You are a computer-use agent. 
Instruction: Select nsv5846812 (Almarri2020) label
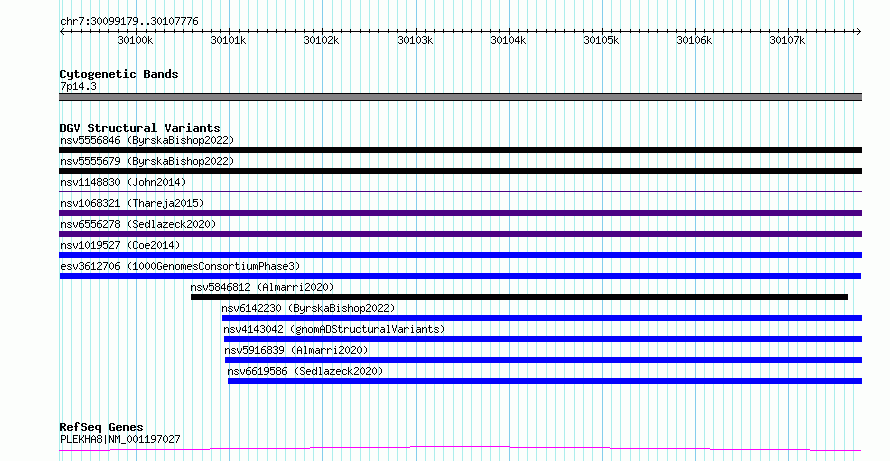coord(262,287)
